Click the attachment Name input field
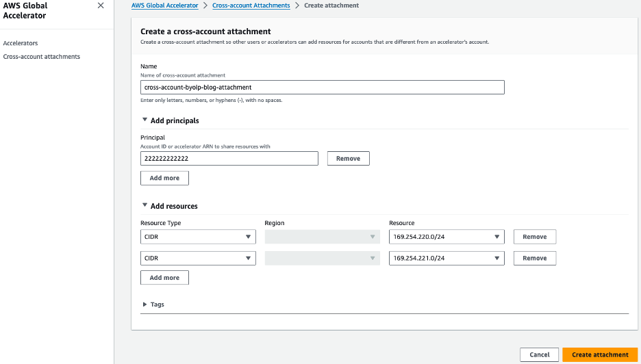Viewport: 641px width, 364px height. point(322,87)
